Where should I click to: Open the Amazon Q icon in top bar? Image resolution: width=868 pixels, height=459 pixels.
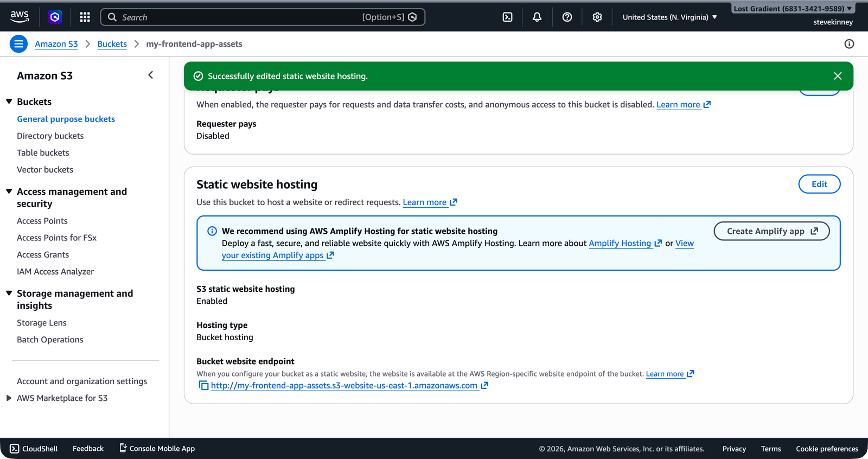coord(55,17)
